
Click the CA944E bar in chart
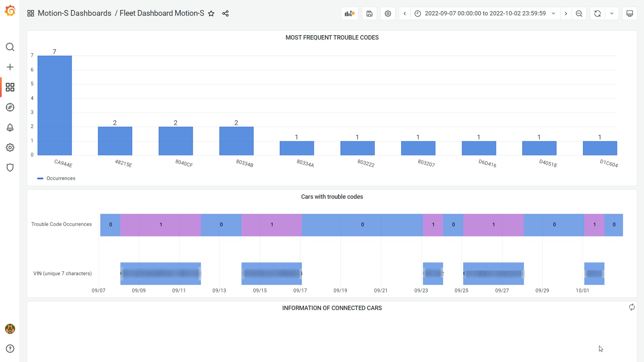point(55,105)
